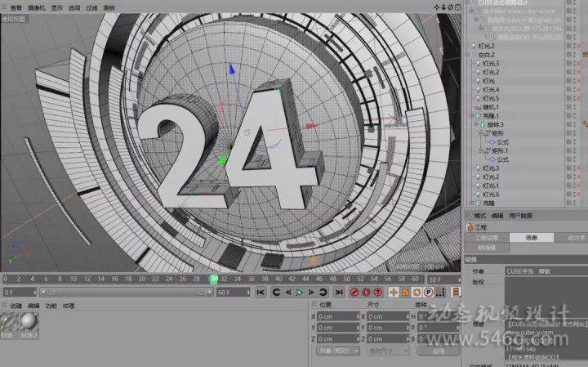Image resolution: width=588 pixels, height=367 pixels.
Task: Click the 公式 icon under 矩形.1
Action: [492, 160]
